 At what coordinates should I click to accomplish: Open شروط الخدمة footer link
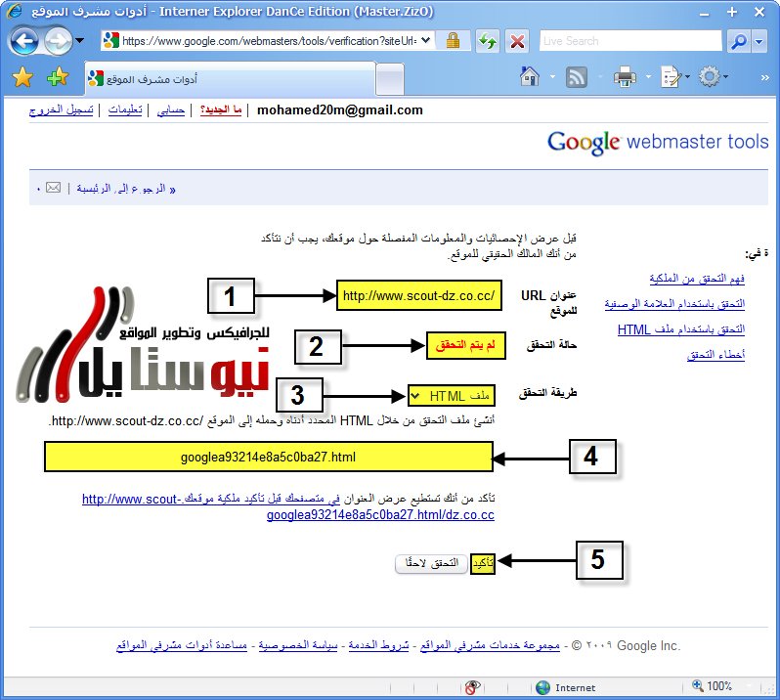coord(378,645)
